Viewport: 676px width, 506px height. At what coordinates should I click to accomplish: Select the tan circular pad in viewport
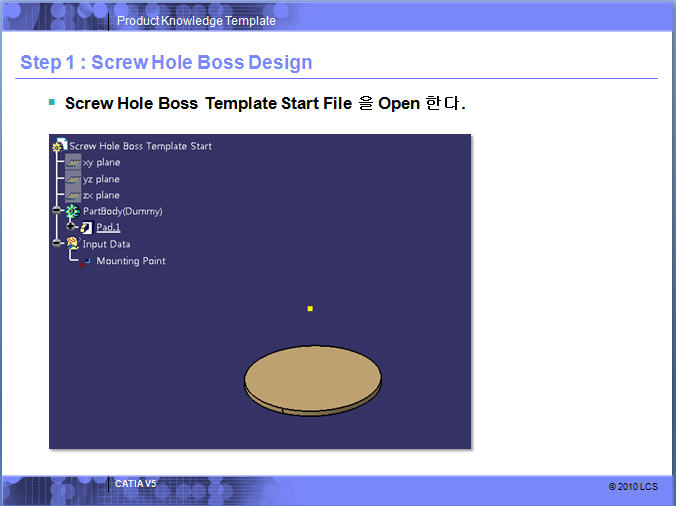click(313, 380)
